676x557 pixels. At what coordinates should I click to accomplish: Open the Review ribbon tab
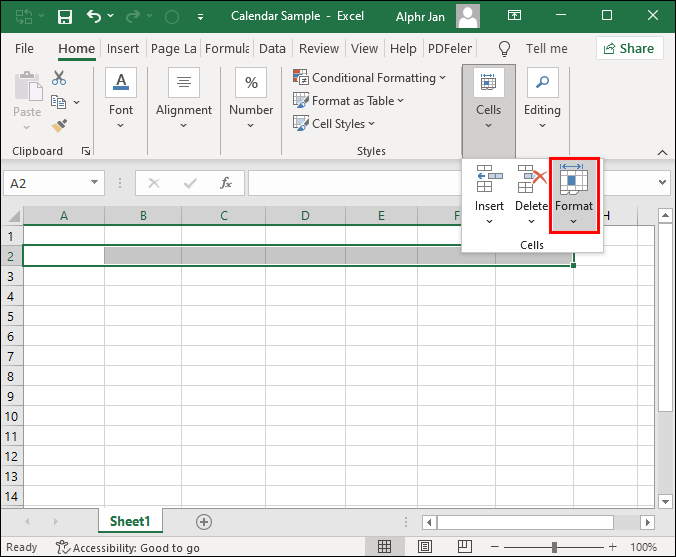(x=318, y=48)
